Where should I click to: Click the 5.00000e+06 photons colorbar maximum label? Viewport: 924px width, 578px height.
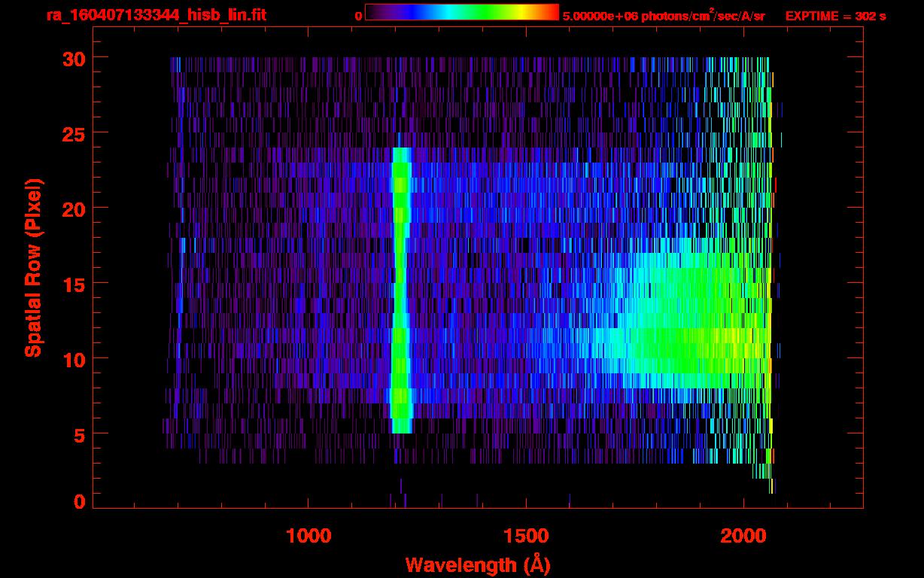point(663,16)
